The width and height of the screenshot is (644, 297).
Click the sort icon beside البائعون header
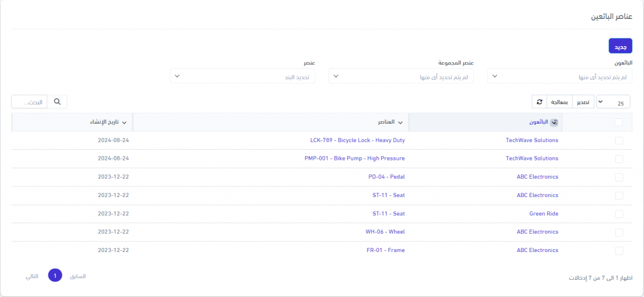554,122
